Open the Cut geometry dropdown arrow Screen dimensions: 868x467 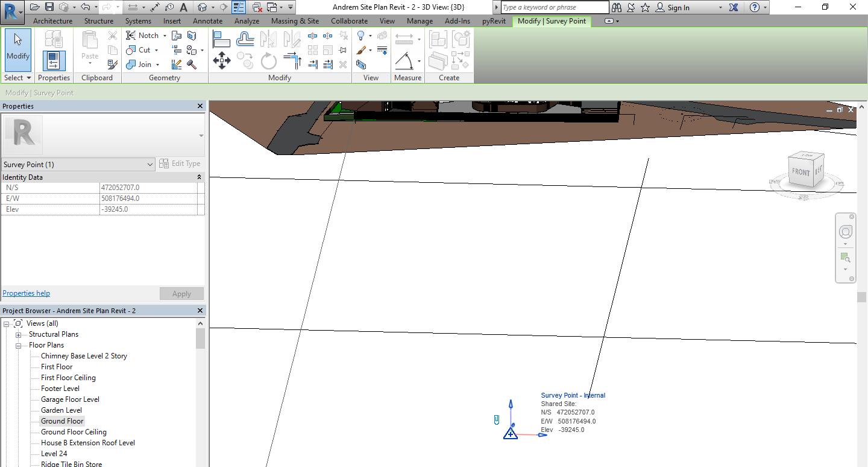click(156, 51)
